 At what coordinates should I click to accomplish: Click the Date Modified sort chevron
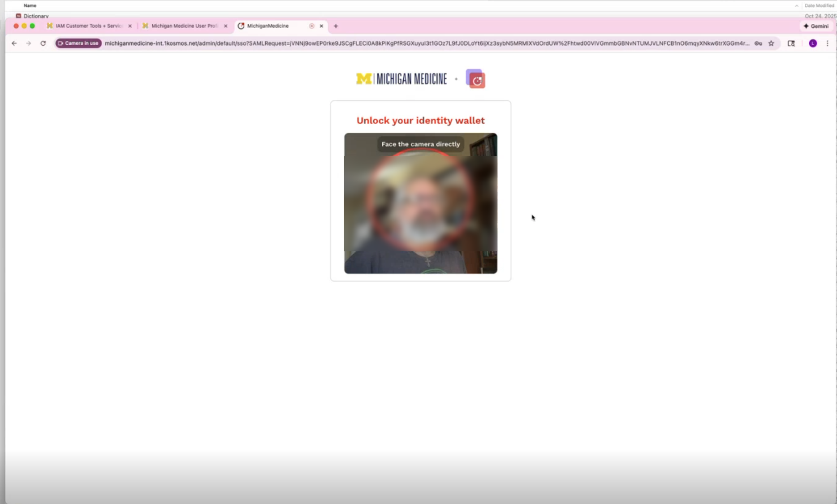pyautogui.click(x=796, y=6)
